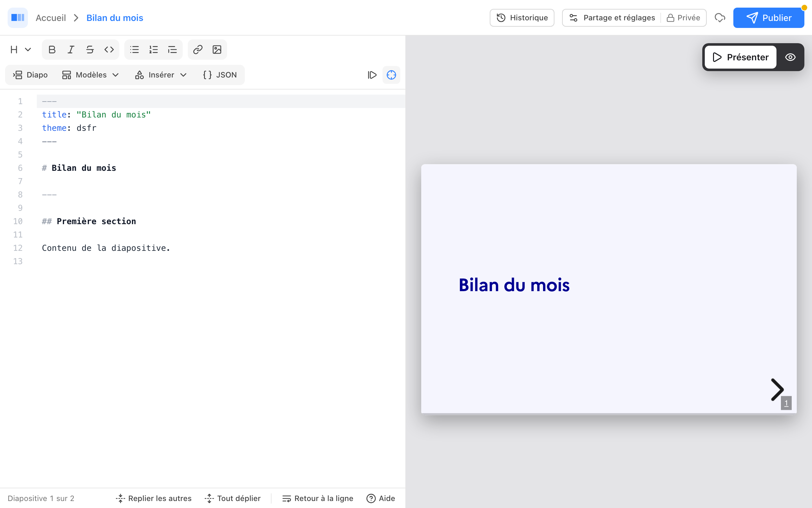Image resolution: width=812 pixels, height=508 pixels.
Task: Click the ## Première section line
Action: [x=221, y=221]
